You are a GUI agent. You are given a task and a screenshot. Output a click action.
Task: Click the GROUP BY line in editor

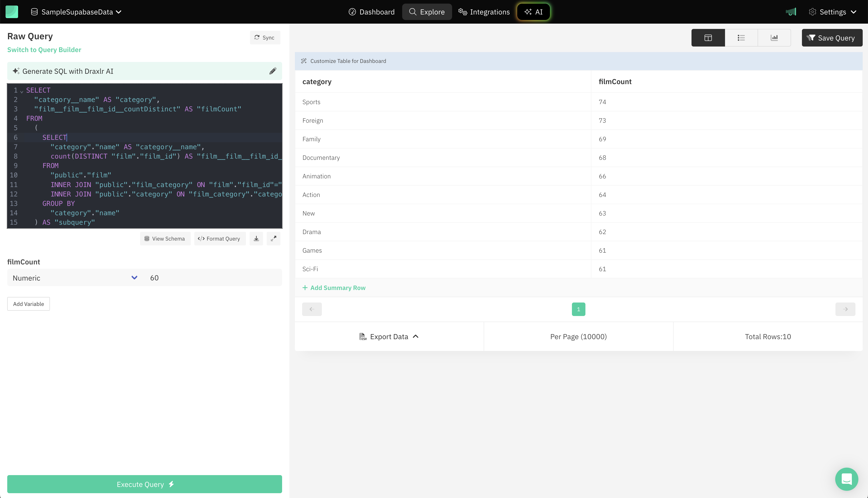(59, 203)
